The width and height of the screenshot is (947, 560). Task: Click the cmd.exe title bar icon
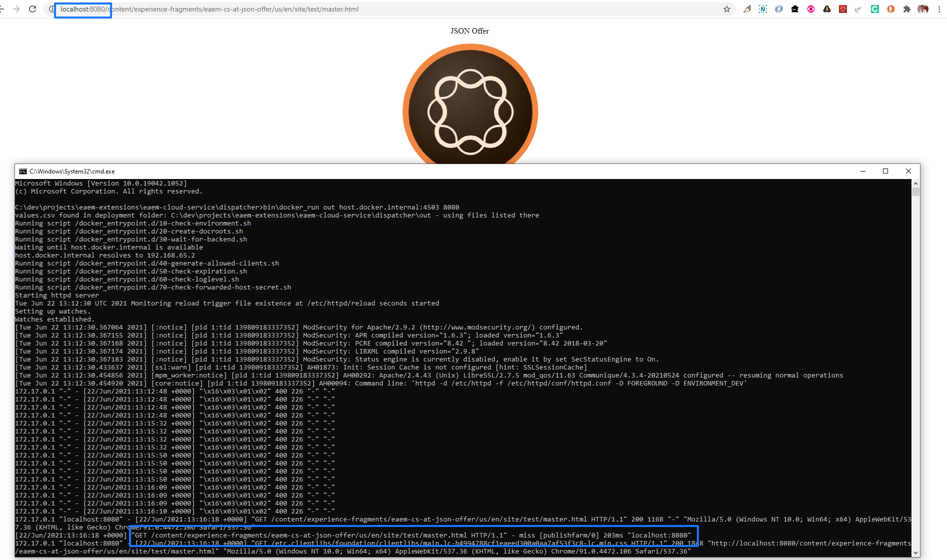(23, 171)
